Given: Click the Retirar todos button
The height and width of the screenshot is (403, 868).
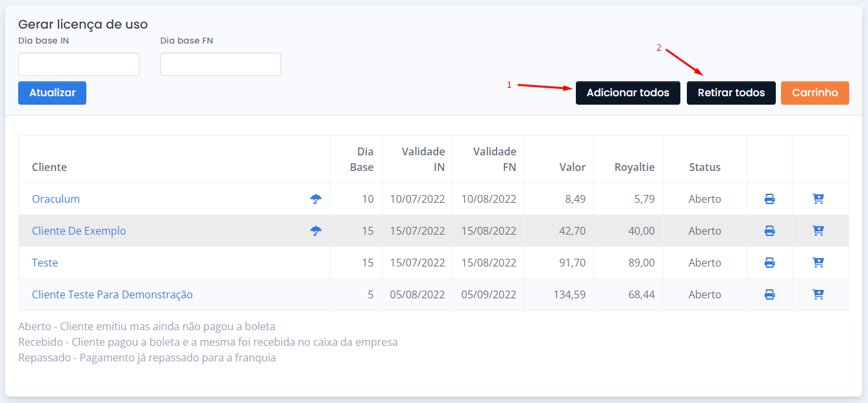Looking at the screenshot, I should [731, 93].
